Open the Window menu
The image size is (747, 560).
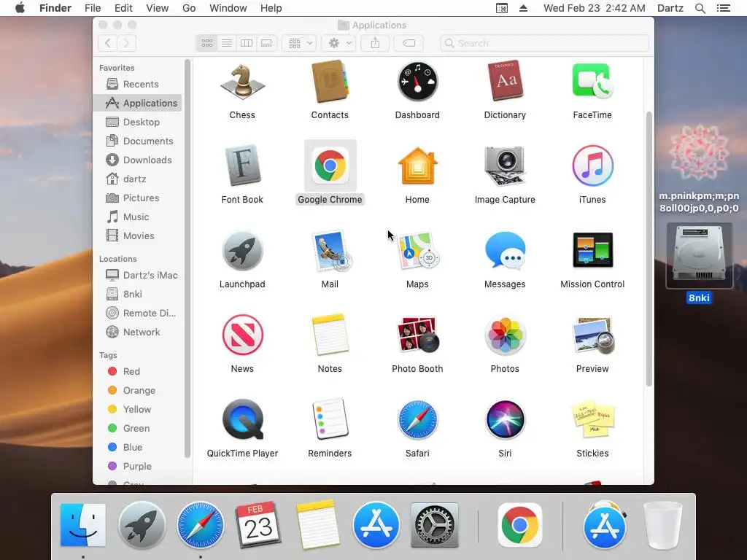click(228, 8)
